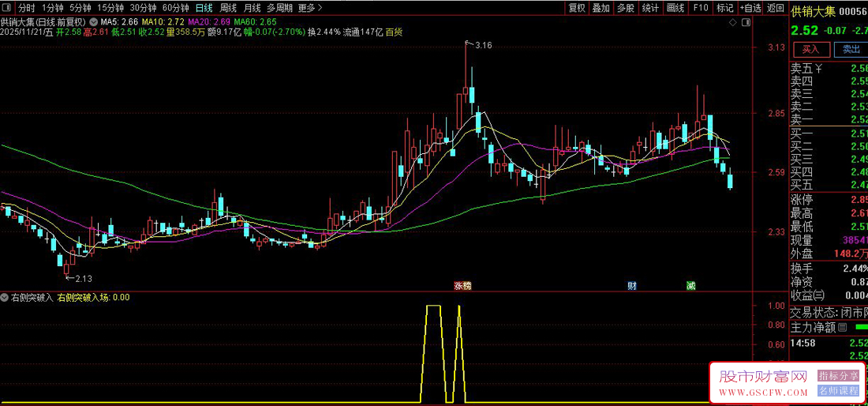Open the 指标分享 link in watermark
This screenshot has width=868, height=406.
(838, 375)
